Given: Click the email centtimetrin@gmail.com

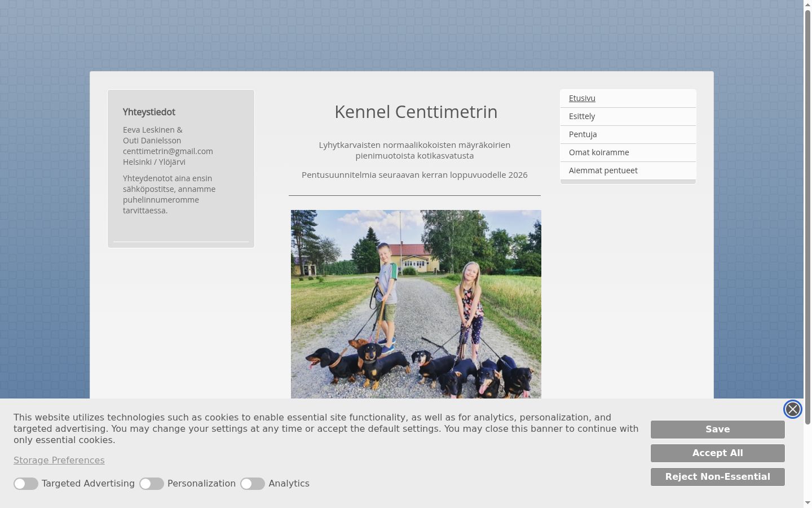Looking at the screenshot, I should (x=168, y=151).
